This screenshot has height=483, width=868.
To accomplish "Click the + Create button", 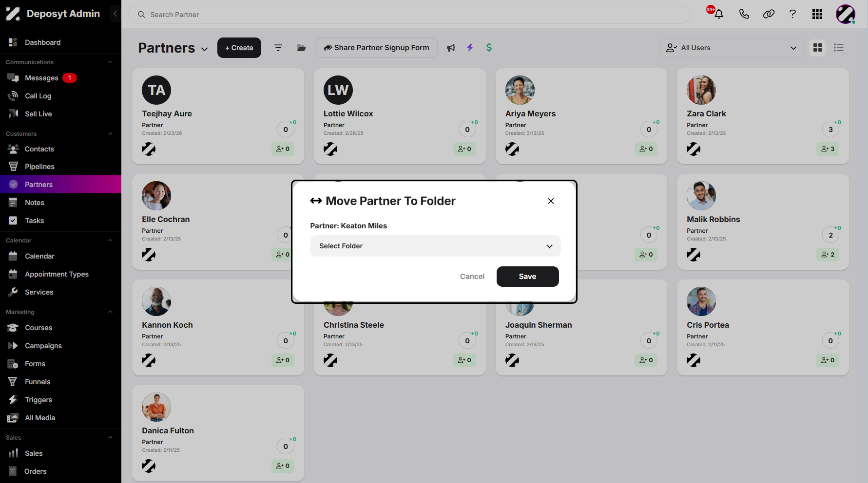I will pyautogui.click(x=239, y=48).
